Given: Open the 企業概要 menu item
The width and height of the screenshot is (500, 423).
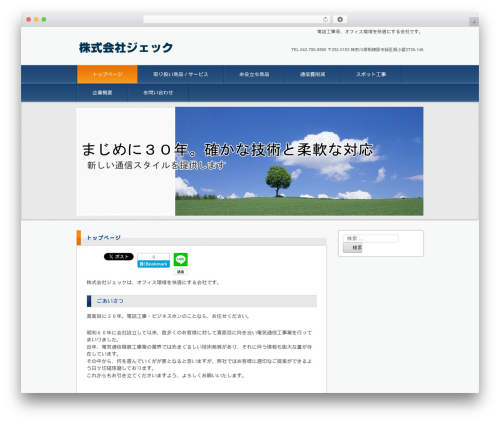Looking at the screenshot, I should click(x=102, y=93).
